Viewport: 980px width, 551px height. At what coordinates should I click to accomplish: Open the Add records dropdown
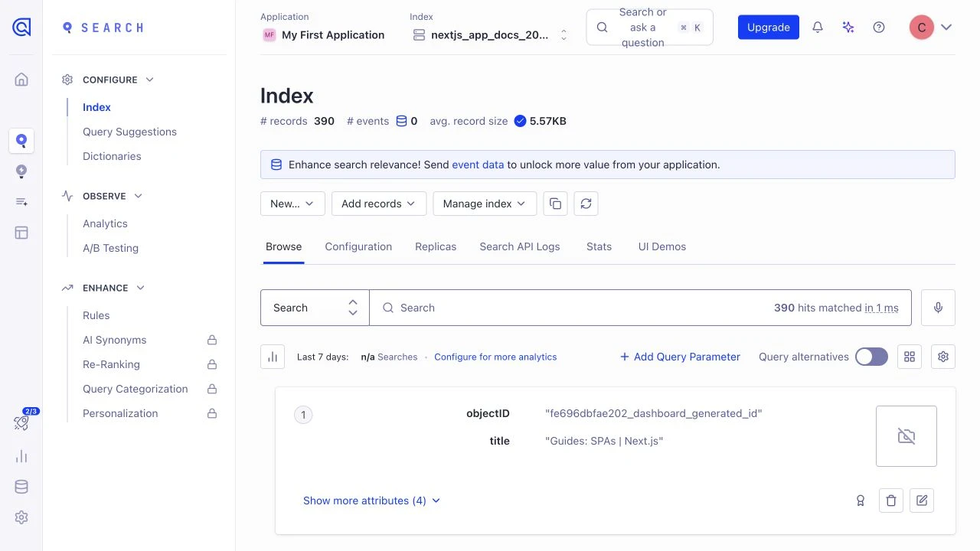pos(378,204)
